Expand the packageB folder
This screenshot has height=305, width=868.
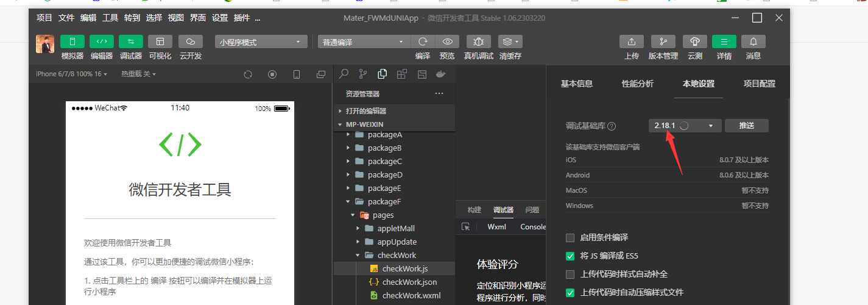click(x=394, y=148)
